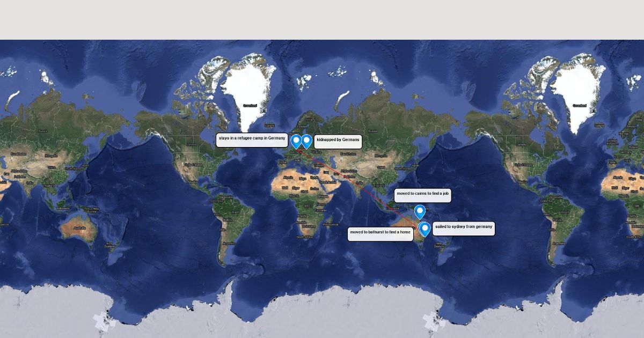This screenshot has width=644, height=338.
Task: Click the pin under 'moved to cairns' label
Action: point(420,212)
